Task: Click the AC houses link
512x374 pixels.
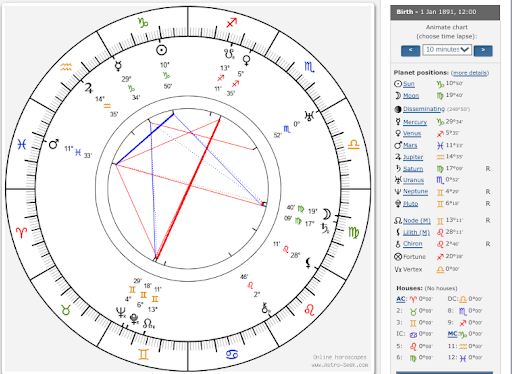Action: (401, 299)
